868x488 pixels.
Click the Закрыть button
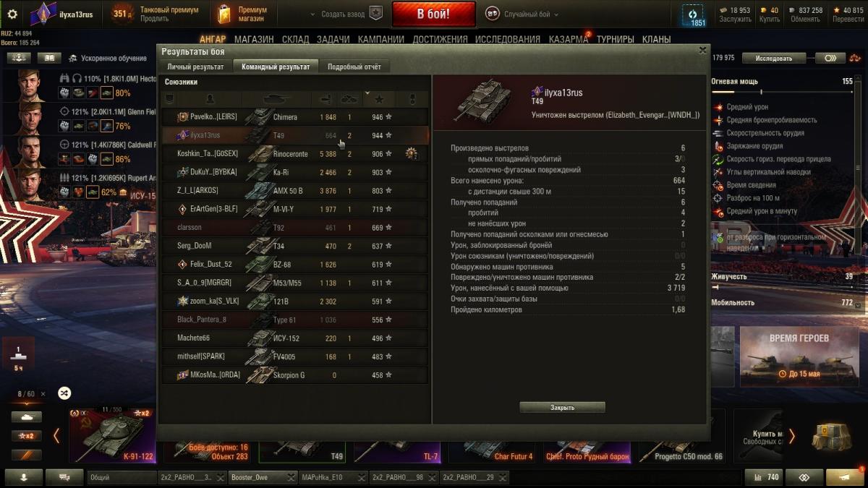[x=562, y=408]
